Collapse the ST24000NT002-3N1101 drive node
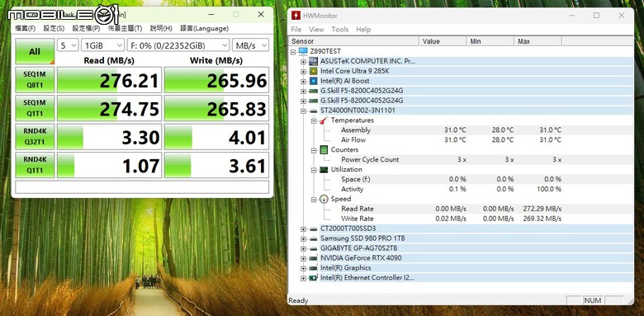Image resolution: width=644 pixels, height=316 pixels. pyautogui.click(x=303, y=111)
